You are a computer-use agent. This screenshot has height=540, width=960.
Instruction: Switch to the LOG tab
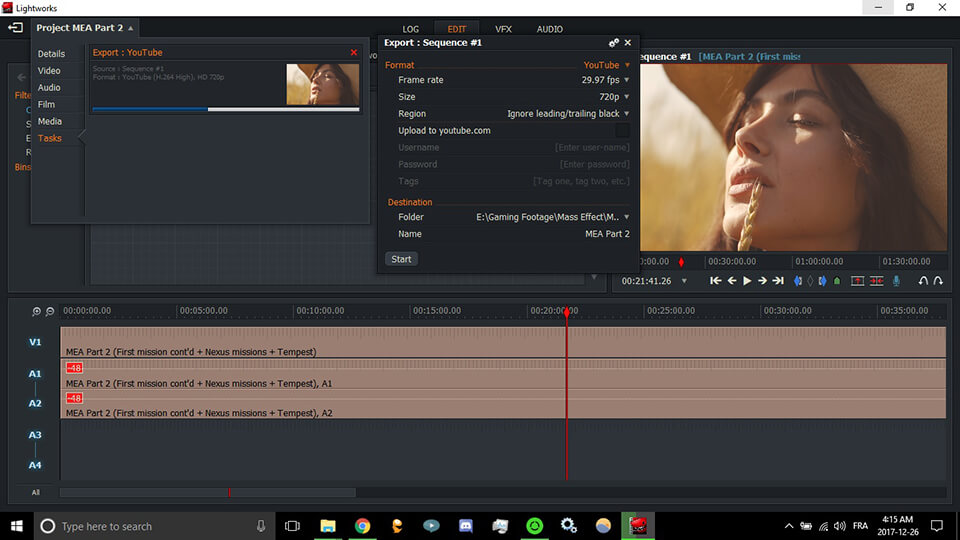(x=411, y=29)
